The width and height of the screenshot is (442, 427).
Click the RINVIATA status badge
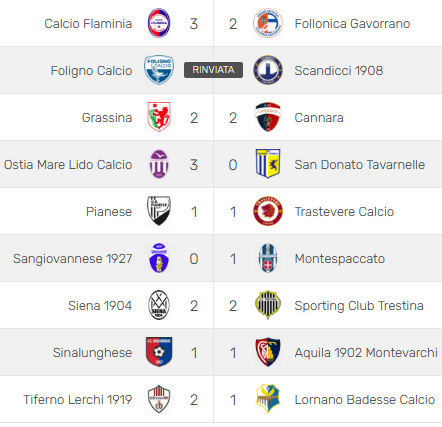click(213, 70)
